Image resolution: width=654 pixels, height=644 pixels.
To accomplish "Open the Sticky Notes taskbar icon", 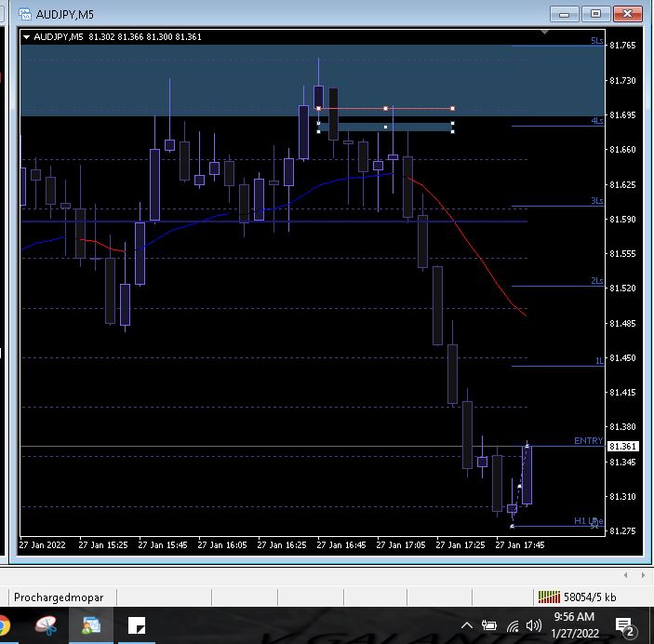I will pyautogui.click(x=137, y=625).
